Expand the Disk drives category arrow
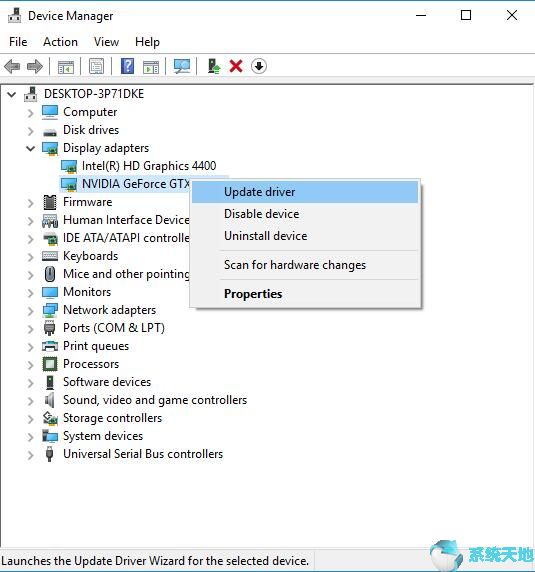Viewport: 535px width, 572px height. click(x=31, y=131)
